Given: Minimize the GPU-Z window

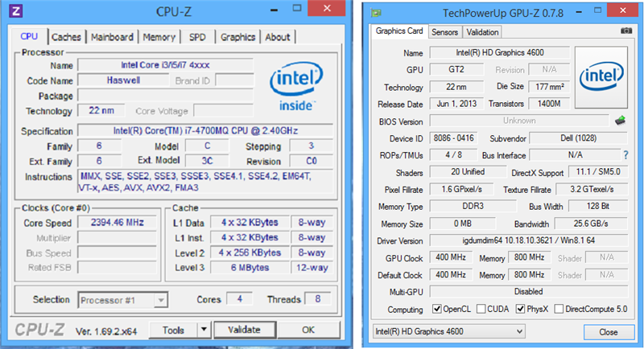Looking at the screenshot, I should (x=579, y=11).
